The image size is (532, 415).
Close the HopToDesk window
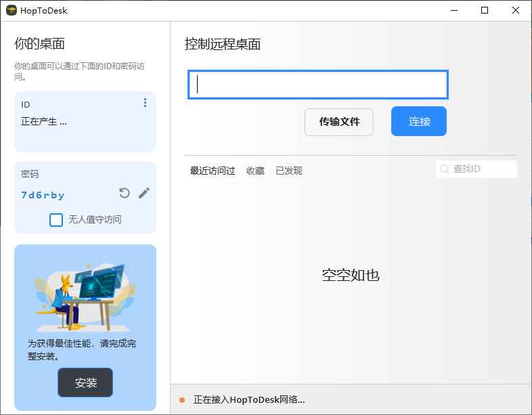point(516,10)
